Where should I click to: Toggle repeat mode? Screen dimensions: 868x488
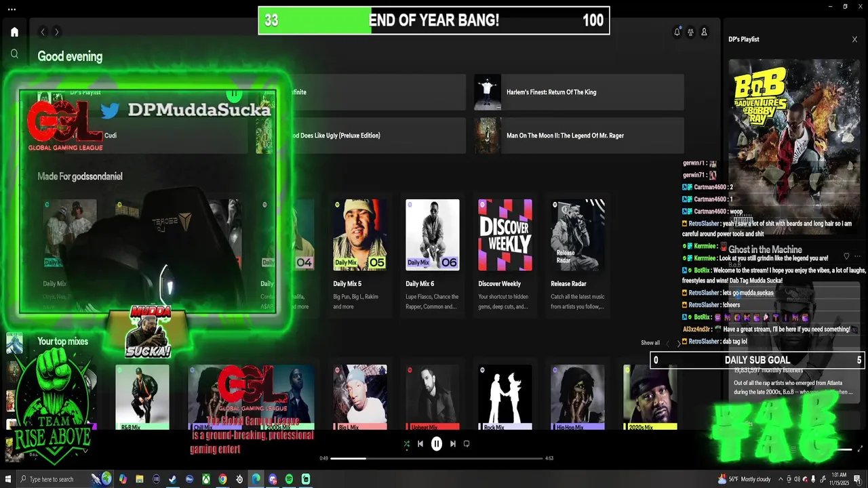tap(467, 444)
